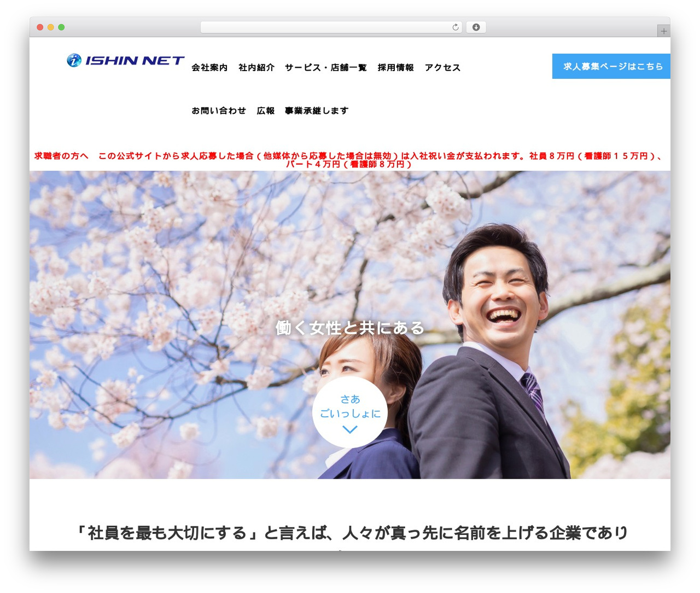Click the red 求職者の方へ notice text
The width and height of the screenshot is (700, 593).
350,160
